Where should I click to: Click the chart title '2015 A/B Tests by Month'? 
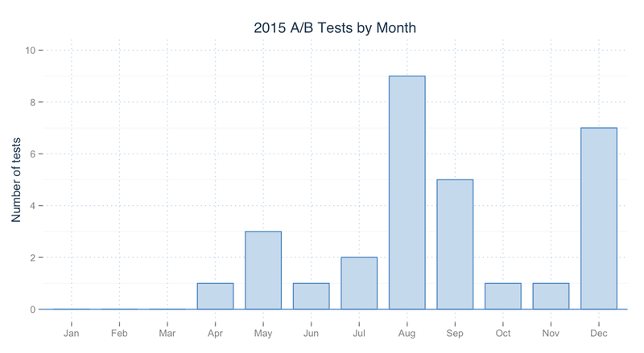click(x=335, y=28)
